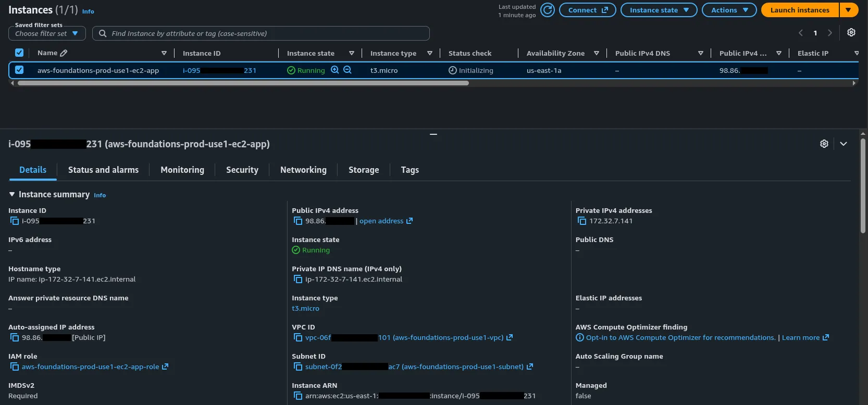Edit the Name column pencil icon
This screenshot has width=868, height=405.
64,53
